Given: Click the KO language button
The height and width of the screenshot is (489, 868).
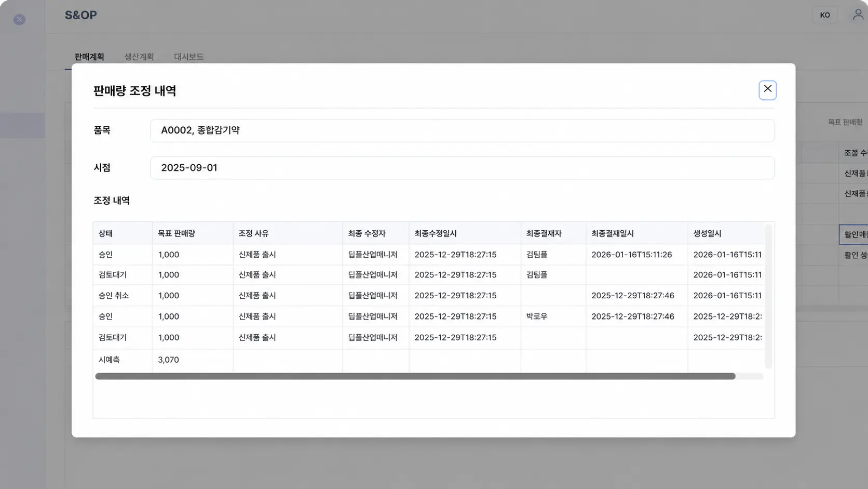Looking at the screenshot, I should pyautogui.click(x=824, y=15).
